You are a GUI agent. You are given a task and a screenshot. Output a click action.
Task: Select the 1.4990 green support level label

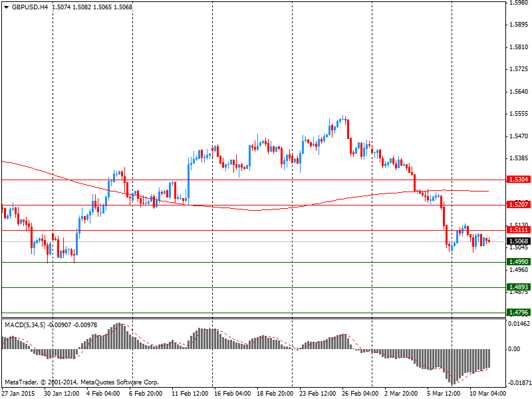point(519,261)
